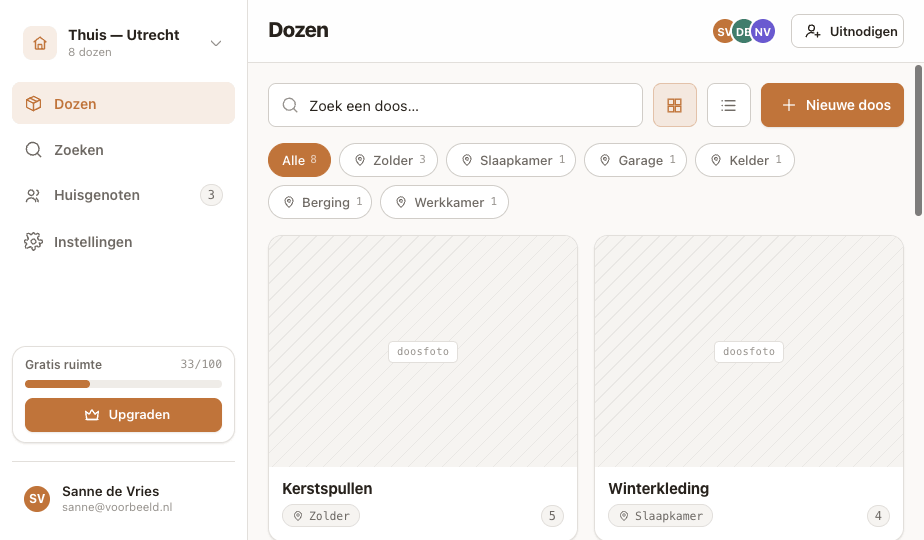Open Zoeken in the sidebar
924x540 pixels.
123,150
